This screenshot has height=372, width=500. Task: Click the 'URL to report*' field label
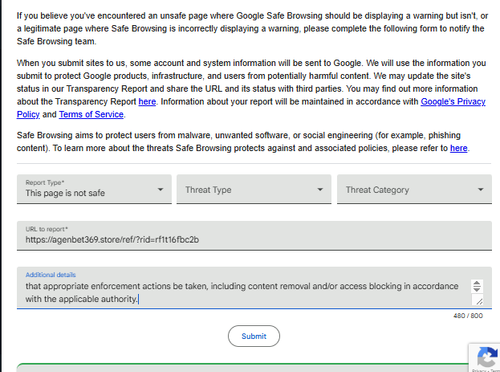coord(46,229)
